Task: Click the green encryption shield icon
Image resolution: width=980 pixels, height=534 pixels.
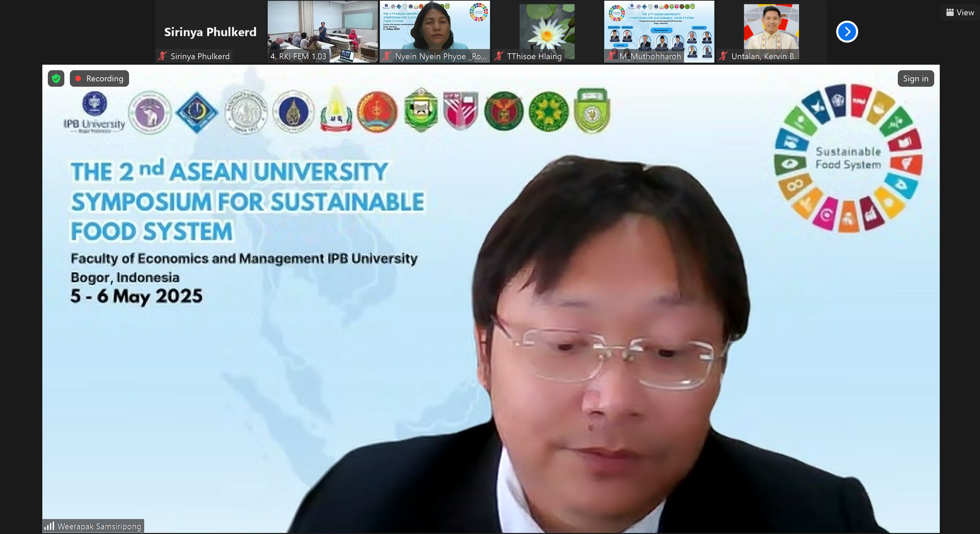Action: 56,78
